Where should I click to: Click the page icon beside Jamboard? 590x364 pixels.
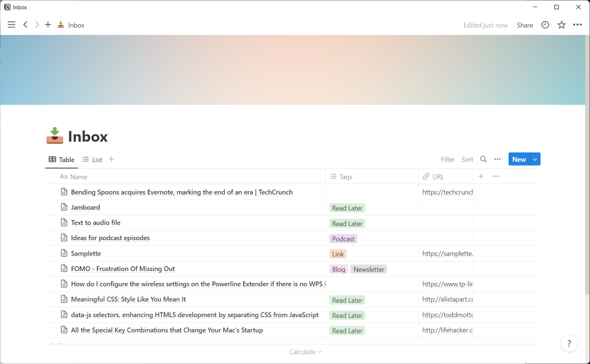coord(64,207)
